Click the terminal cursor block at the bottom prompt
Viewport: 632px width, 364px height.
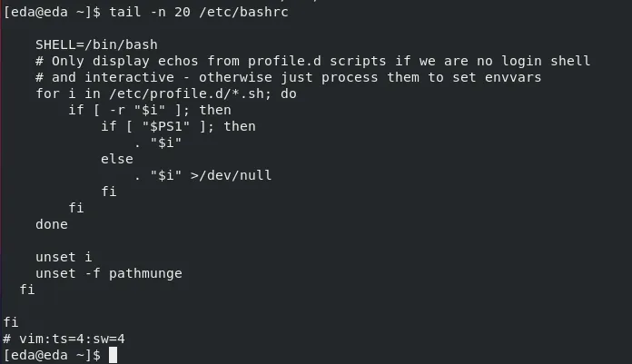(113, 355)
